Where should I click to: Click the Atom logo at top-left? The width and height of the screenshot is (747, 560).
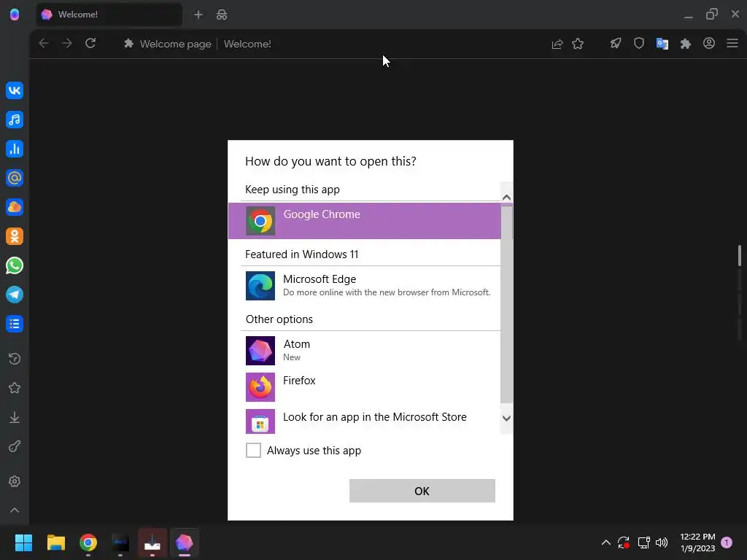tap(15, 15)
